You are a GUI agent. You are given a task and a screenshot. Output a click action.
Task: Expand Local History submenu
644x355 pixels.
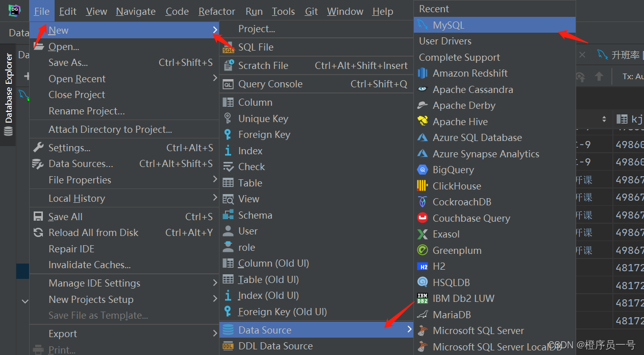pyautogui.click(x=125, y=198)
